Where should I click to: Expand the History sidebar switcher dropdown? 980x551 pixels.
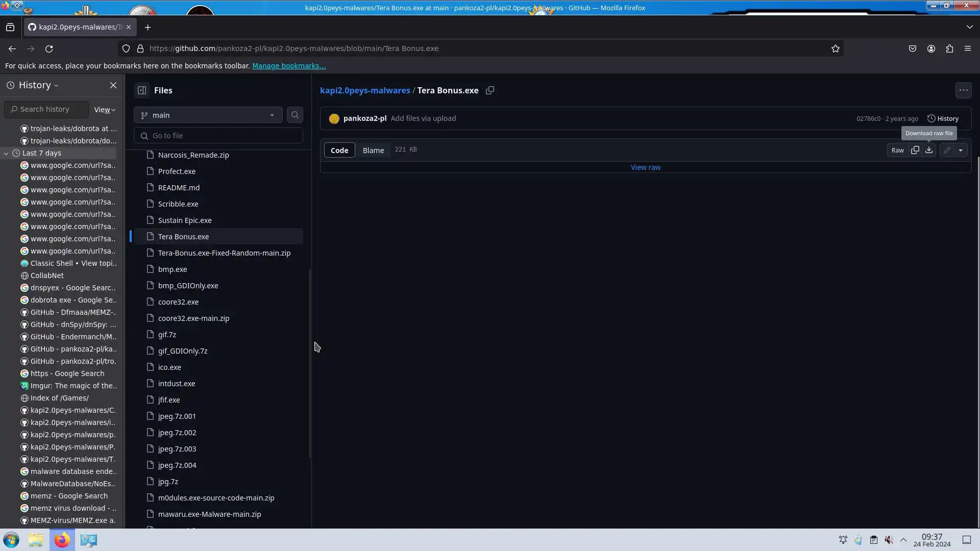click(38, 85)
